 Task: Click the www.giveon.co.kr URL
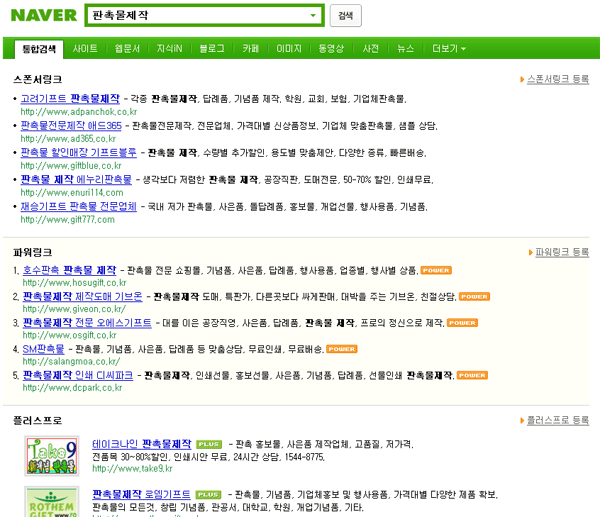click(74, 309)
